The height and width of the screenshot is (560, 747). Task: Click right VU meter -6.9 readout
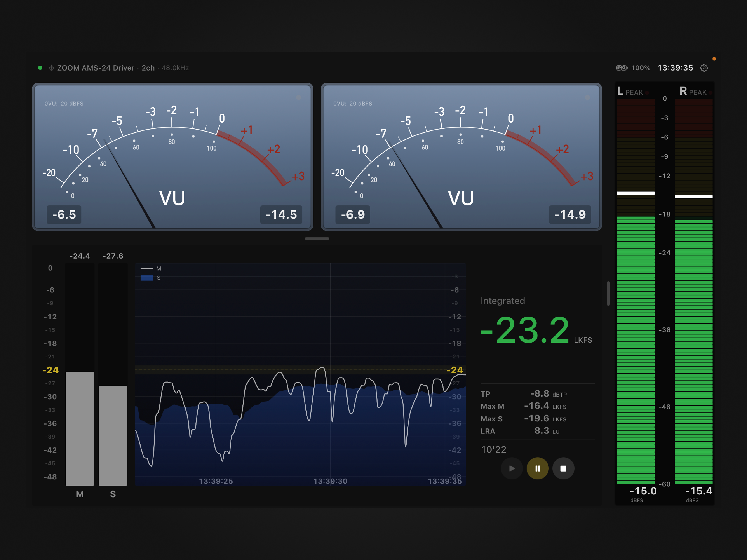pos(353,214)
